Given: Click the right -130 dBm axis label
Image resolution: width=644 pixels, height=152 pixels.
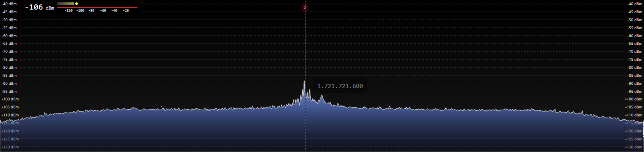Looking at the screenshot, I should (x=634, y=147).
